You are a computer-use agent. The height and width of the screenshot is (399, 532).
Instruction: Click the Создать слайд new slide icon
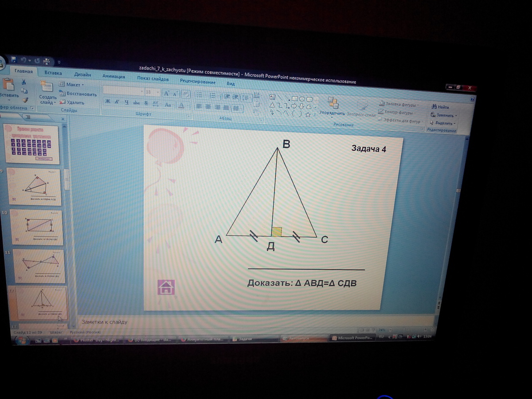tap(47, 86)
